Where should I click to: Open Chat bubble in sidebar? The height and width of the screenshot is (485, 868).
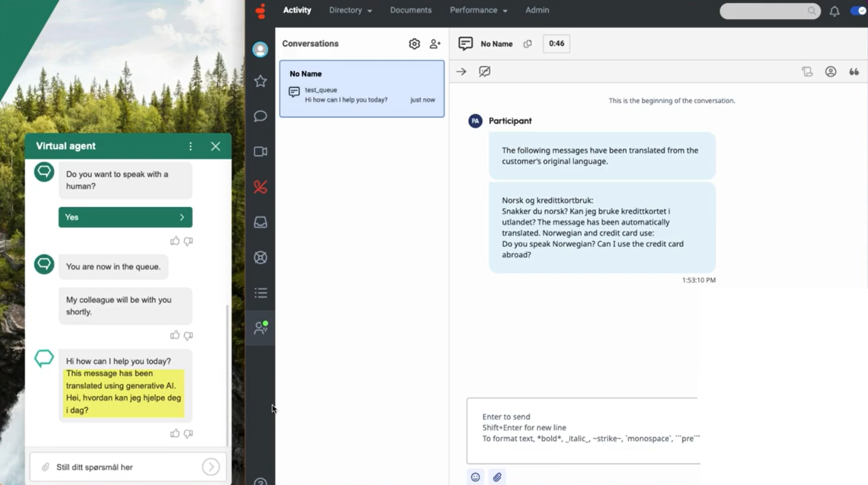pos(260,116)
